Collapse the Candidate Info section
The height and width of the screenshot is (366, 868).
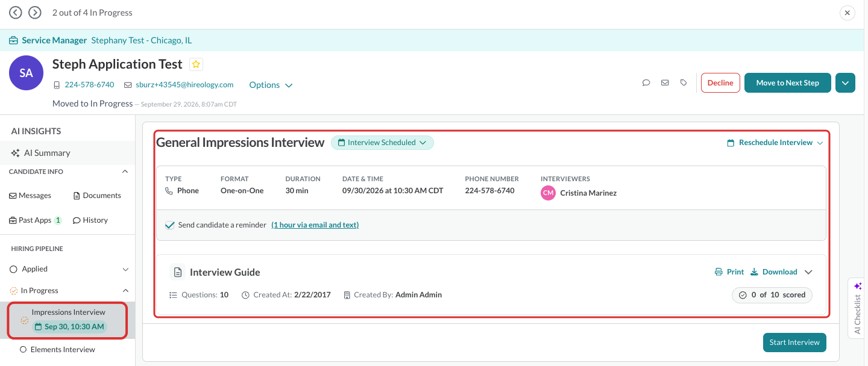click(125, 172)
